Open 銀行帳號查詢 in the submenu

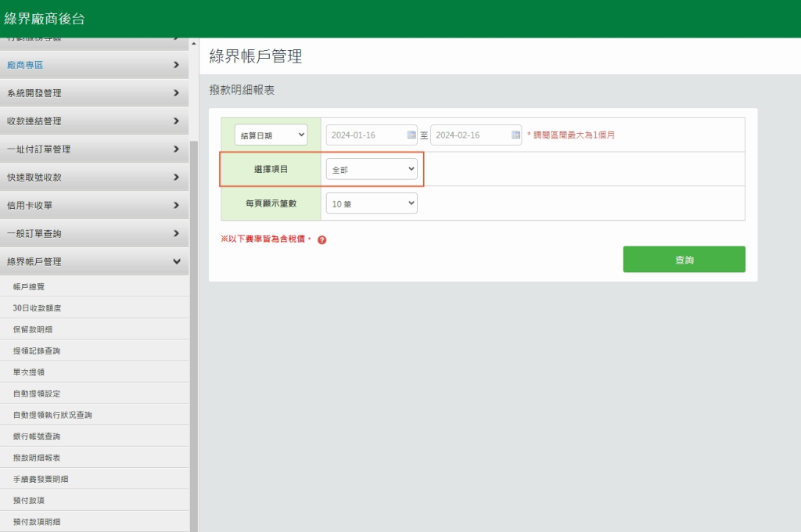pyautogui.click(x=94, y=437)
